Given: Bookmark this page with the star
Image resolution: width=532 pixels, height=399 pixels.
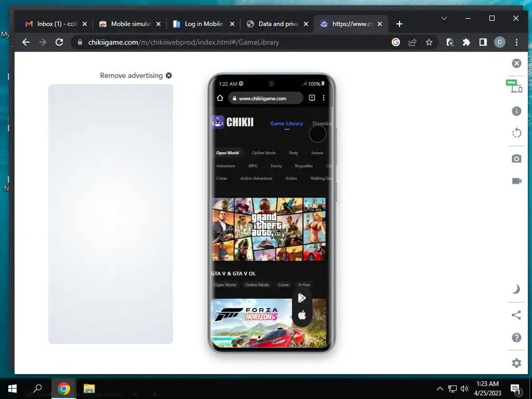Looking at the screenshot, I should coord(429,42).
